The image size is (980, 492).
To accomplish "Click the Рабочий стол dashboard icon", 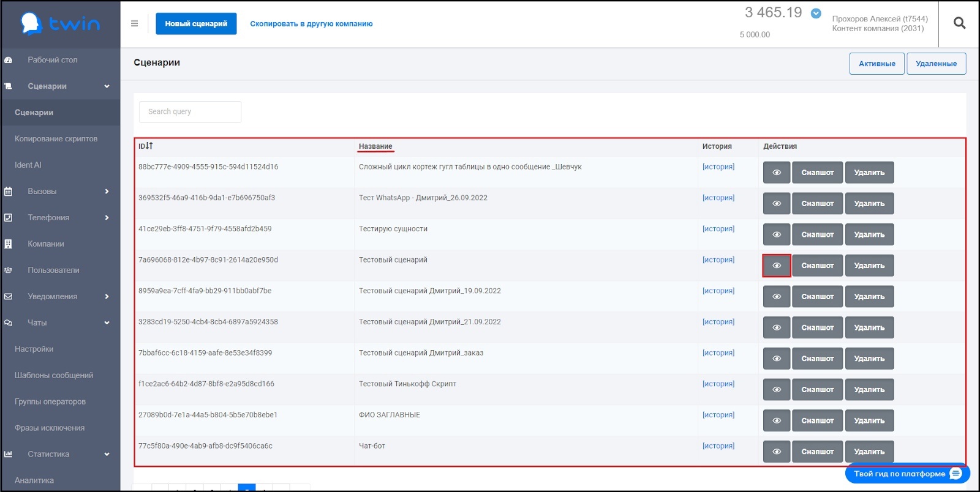I will [9, 60].
